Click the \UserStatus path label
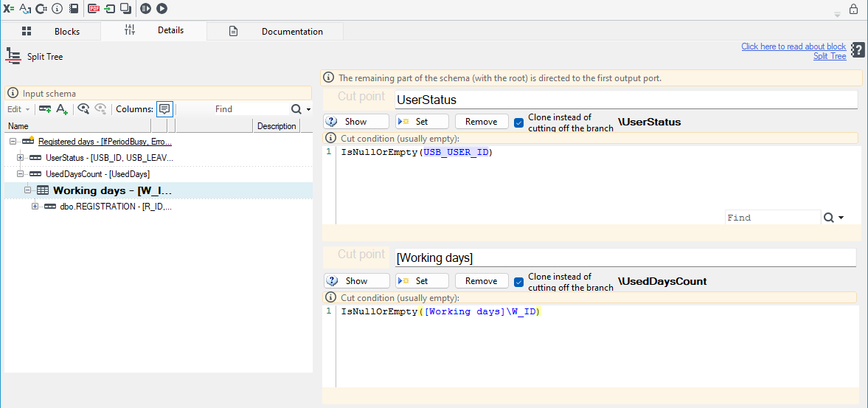The height and width of the screenshot is (408, 868). (x=649, y=122)
